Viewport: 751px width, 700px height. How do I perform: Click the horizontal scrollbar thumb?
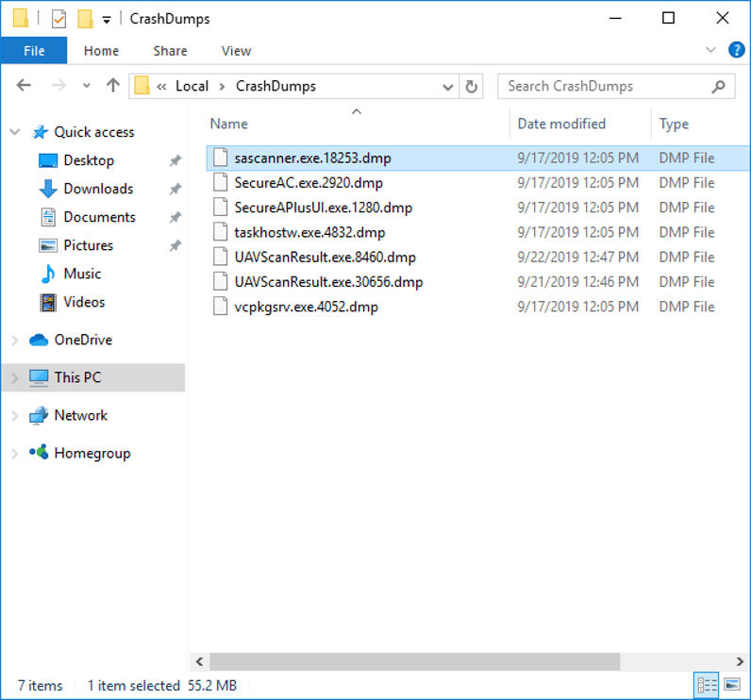tap(415, 661)
